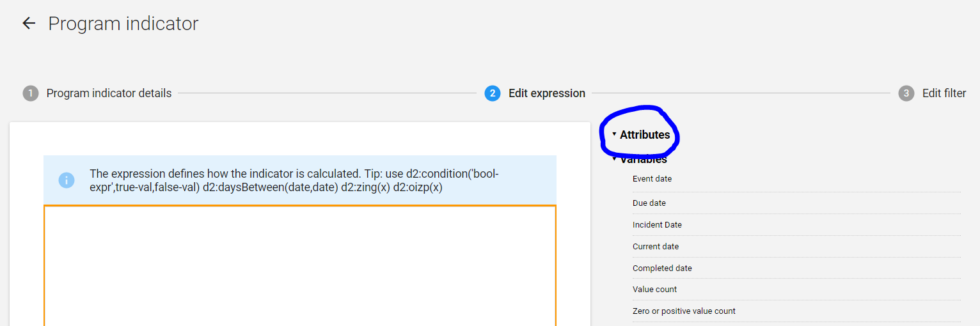Choose the Current date variable
980x326 pixels.
pos(655,247)
